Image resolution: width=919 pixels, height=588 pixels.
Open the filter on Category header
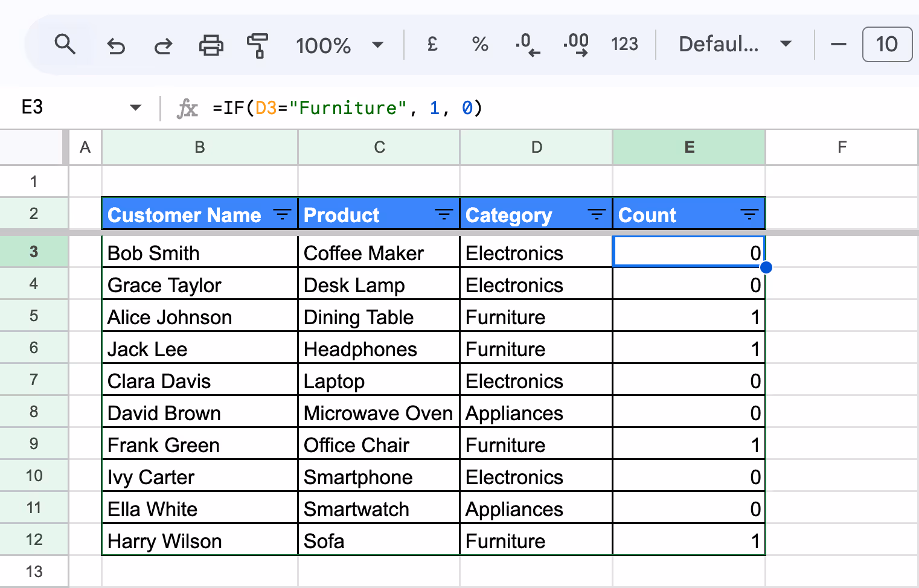coord(596,214)
